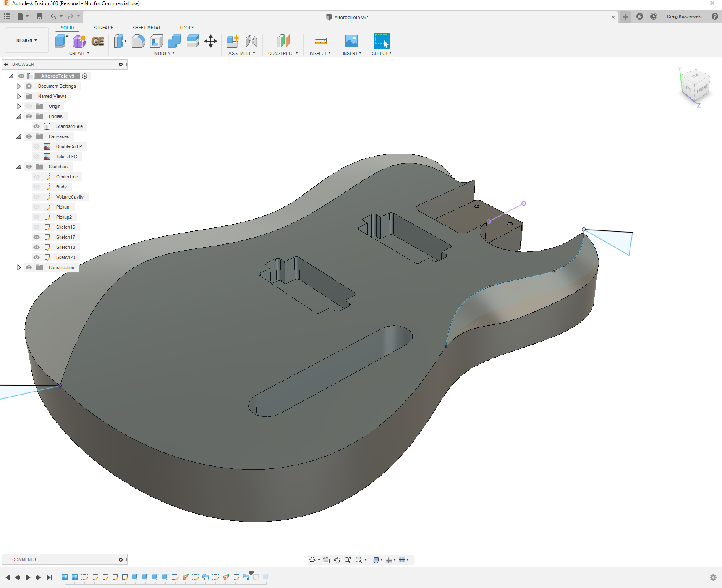Hide Sketch17 using its eye icon
Viewport: 722px width, 588px height.
pyautogui.click(x=37, y=237)
